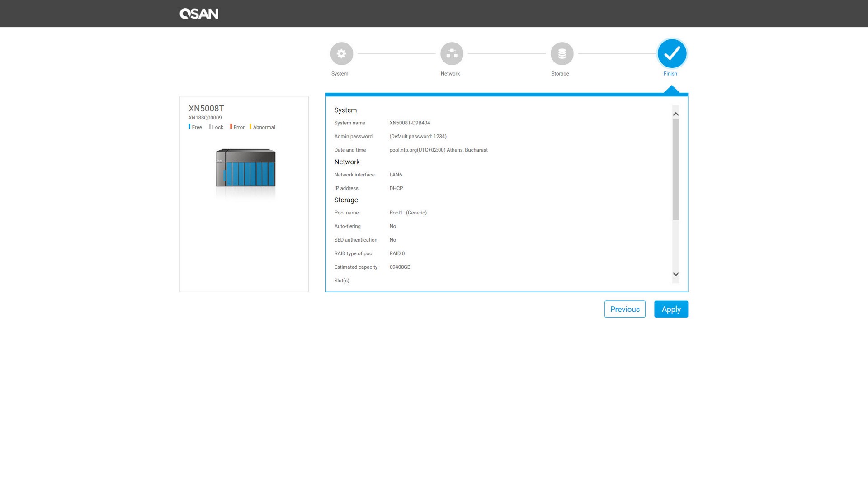The image size is (868, 486).
Task: Click the red Error legend marker
Action: 231,126
